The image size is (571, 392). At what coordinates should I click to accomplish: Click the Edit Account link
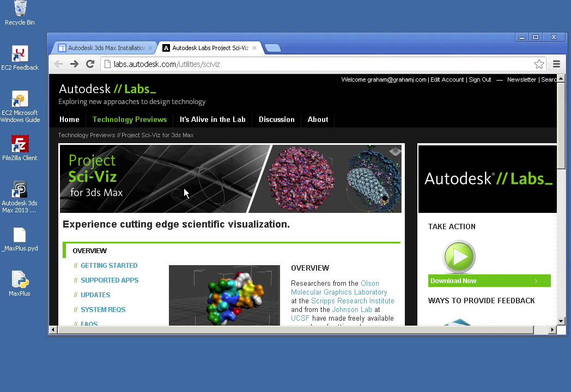point(447,79)
